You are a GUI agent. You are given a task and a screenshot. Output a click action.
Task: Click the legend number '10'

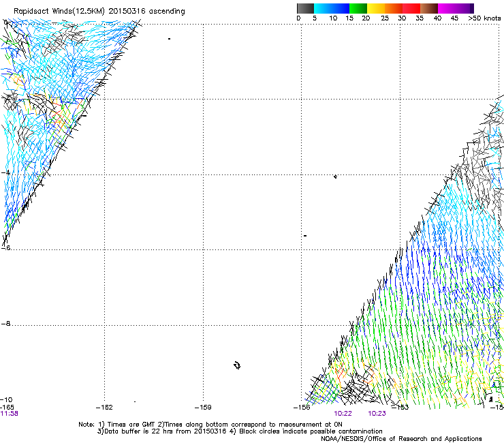333,18
